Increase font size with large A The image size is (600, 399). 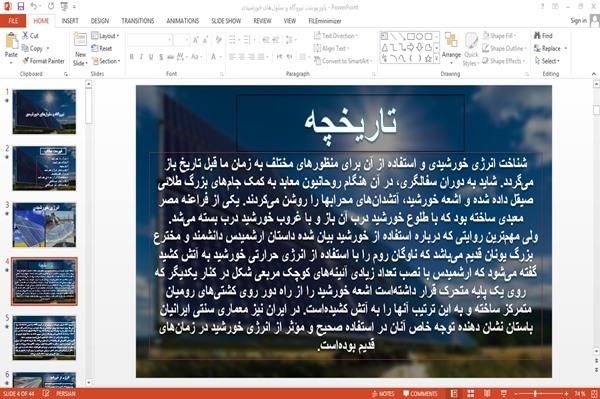click(x=196, y=40)
